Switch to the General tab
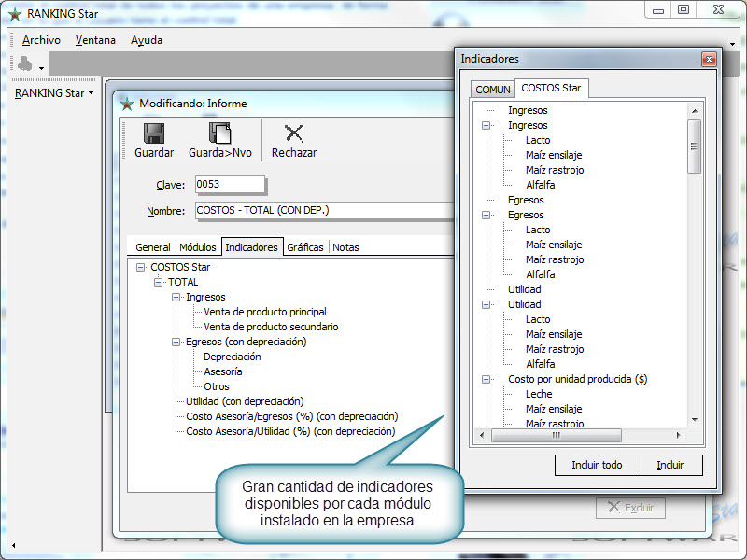Image resolution: width=747 pixels, height=560 pixels. coord(153,247)
